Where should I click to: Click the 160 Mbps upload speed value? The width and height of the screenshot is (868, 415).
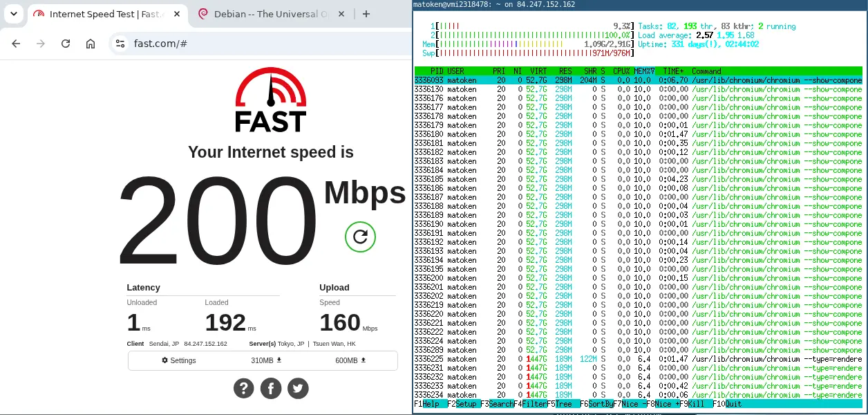(340, 322)
